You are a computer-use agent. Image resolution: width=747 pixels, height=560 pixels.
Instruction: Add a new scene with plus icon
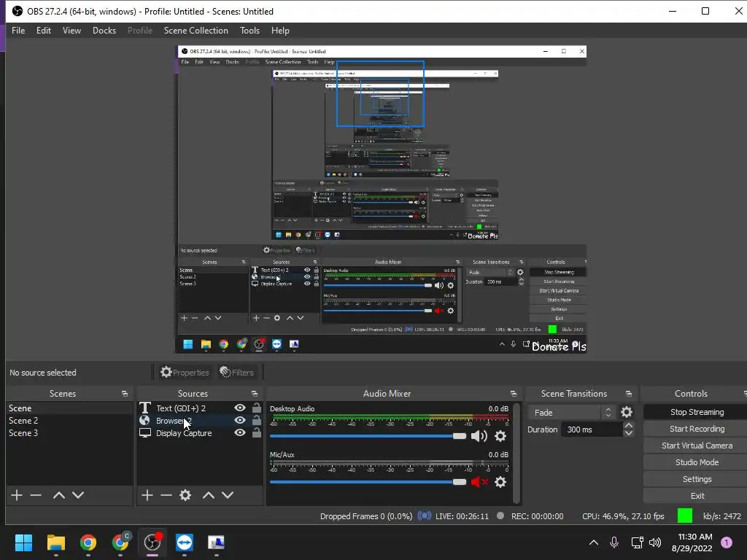(17, 495)
